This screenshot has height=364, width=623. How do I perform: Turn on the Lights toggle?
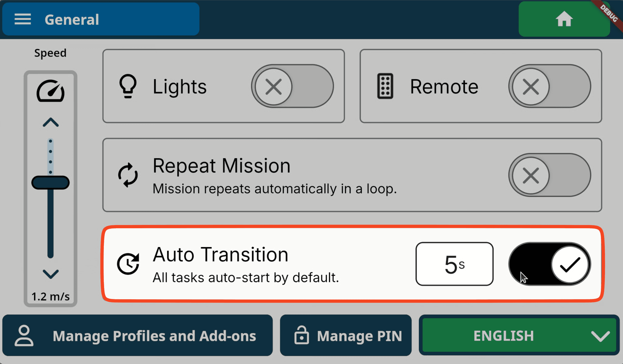coord(292,86)
